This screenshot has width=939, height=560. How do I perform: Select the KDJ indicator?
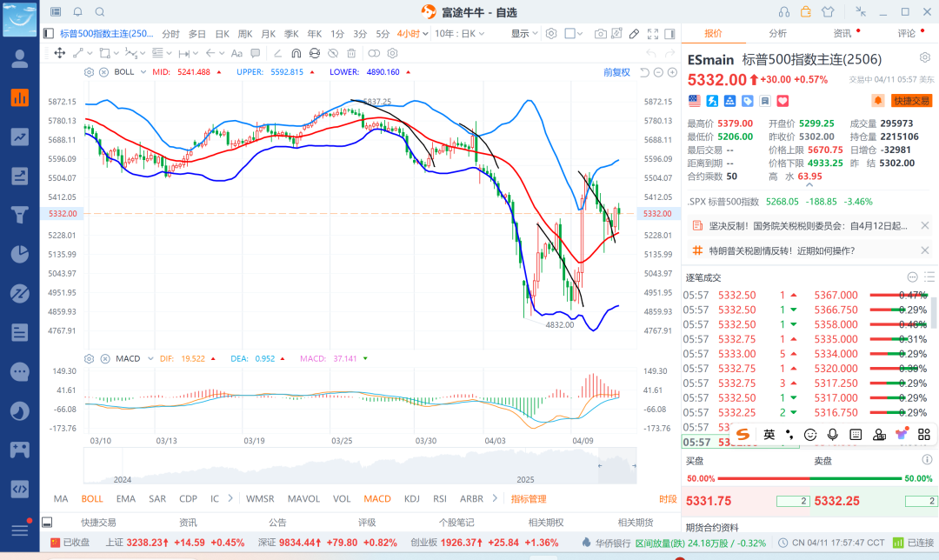[x=411, y=498]
